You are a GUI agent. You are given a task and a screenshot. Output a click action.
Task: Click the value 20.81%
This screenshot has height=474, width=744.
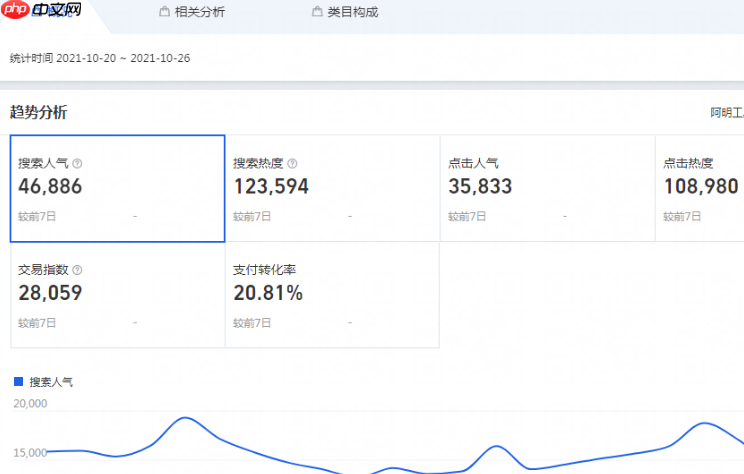pyautogui.click(x=268, y=293)
